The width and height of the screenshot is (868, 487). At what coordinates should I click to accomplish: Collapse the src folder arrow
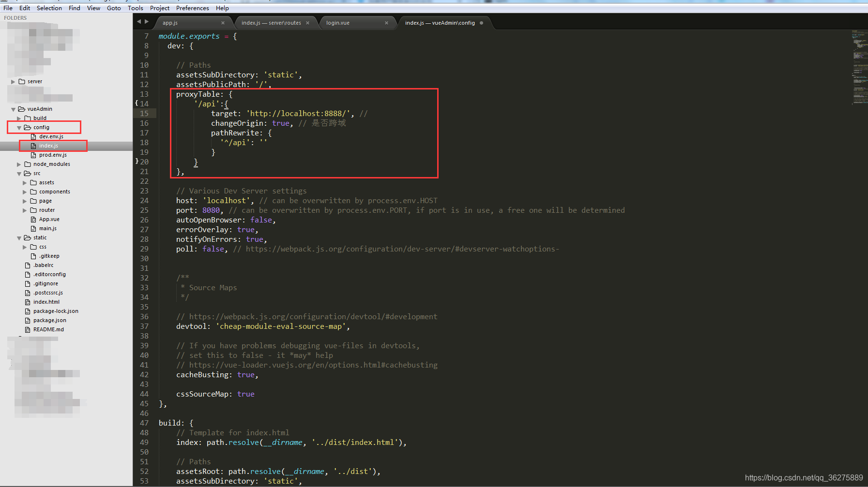19,174
